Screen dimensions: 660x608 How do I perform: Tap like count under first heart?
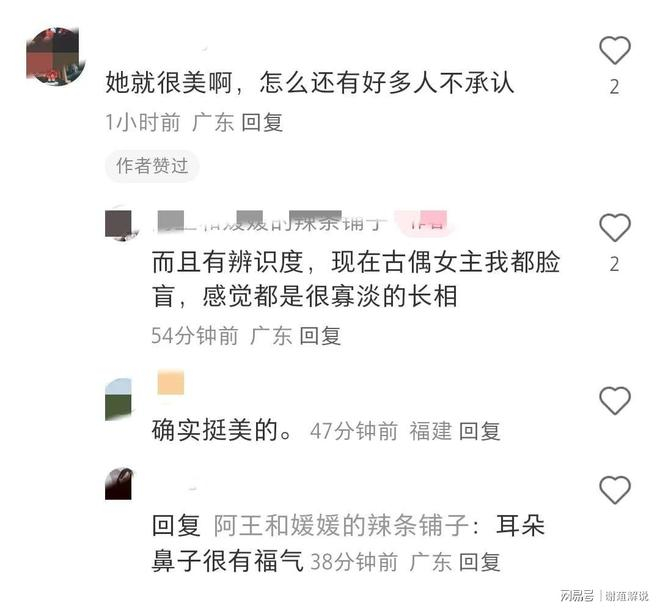pos(615,87)
